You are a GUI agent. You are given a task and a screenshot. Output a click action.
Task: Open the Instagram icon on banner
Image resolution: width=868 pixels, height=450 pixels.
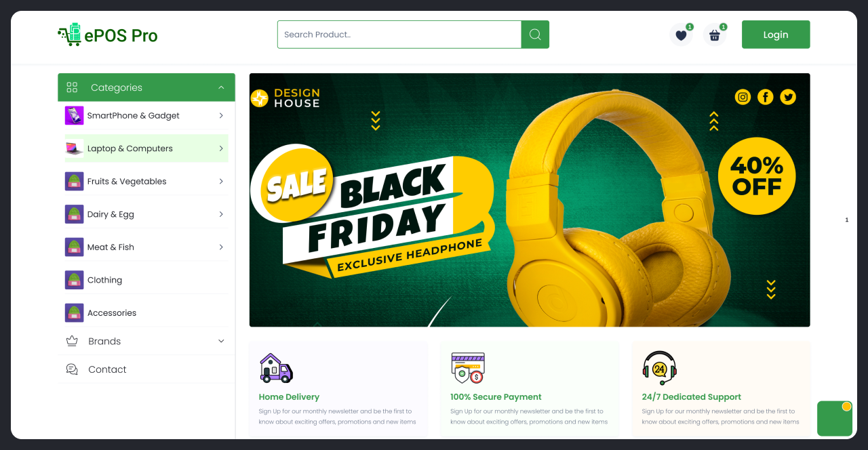pyautogui.click(x=743, y=97)
